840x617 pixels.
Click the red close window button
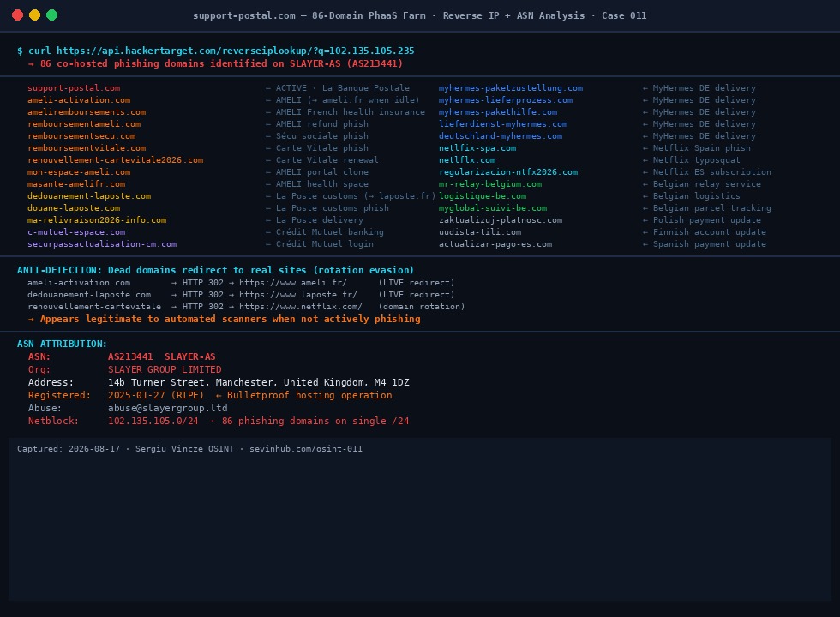18,15
